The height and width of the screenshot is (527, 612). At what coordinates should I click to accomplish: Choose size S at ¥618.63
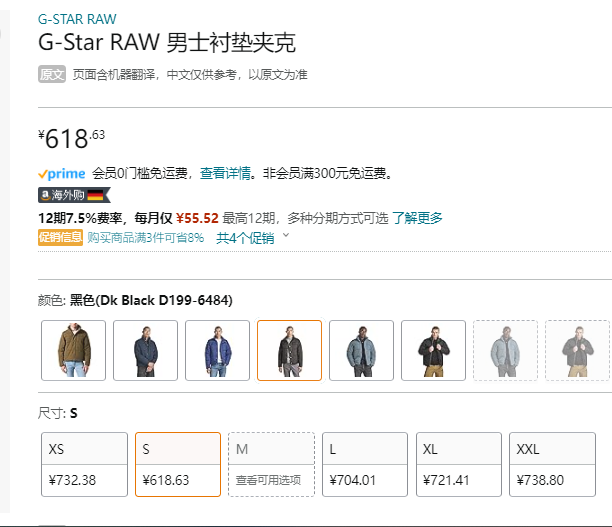[178, 464]
